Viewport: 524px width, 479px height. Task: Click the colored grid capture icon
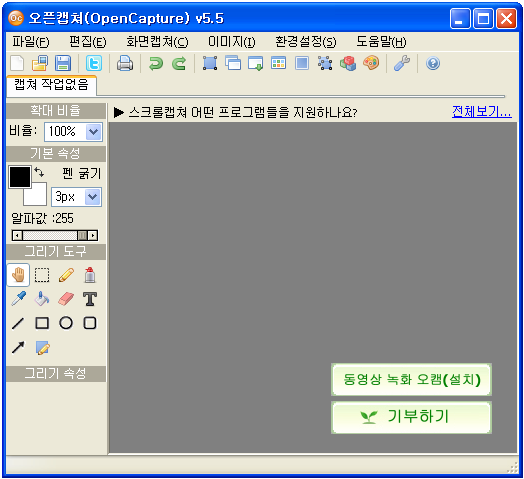[x=278, y=63]
